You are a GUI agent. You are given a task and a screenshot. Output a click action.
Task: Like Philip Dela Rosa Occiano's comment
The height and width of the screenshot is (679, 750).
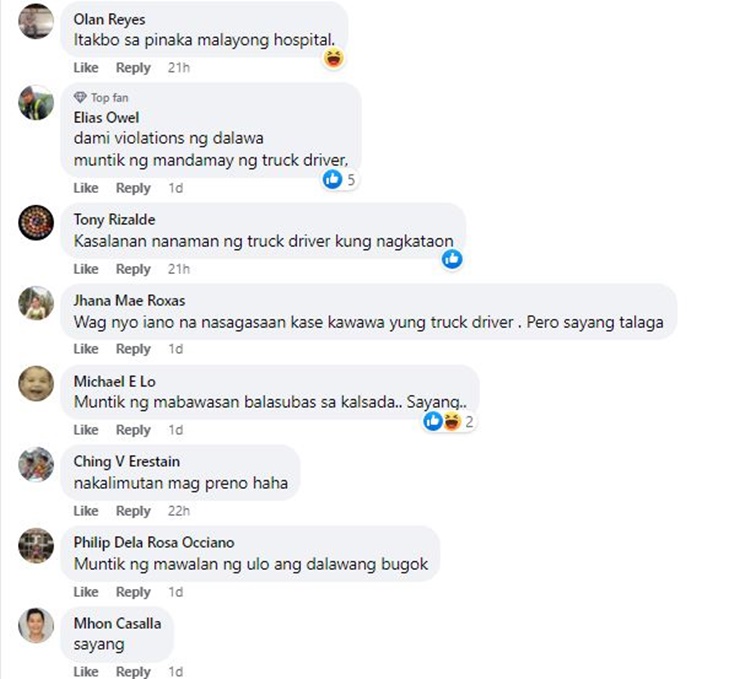click(86, 592)
